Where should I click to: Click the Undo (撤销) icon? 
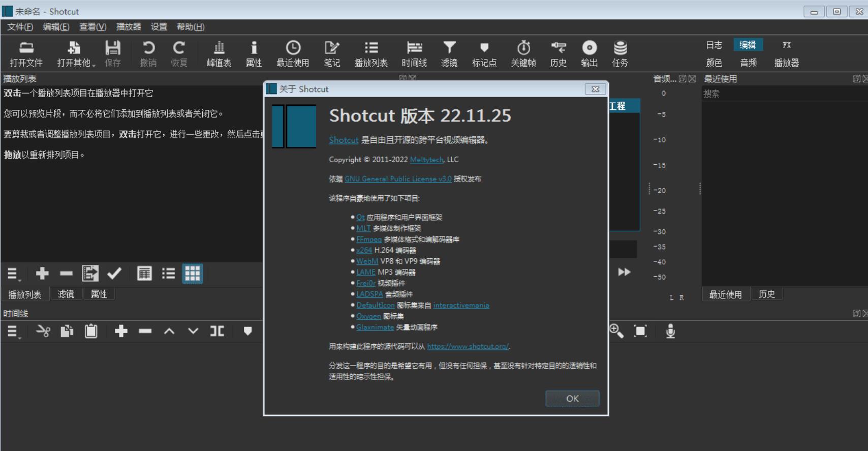pyautogui.click(x=148, y=53)
